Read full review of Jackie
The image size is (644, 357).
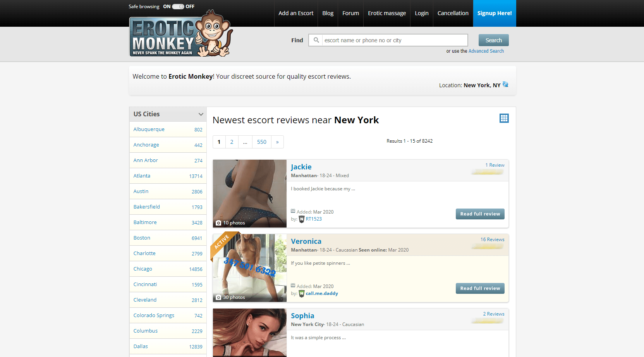pos(480,214)
